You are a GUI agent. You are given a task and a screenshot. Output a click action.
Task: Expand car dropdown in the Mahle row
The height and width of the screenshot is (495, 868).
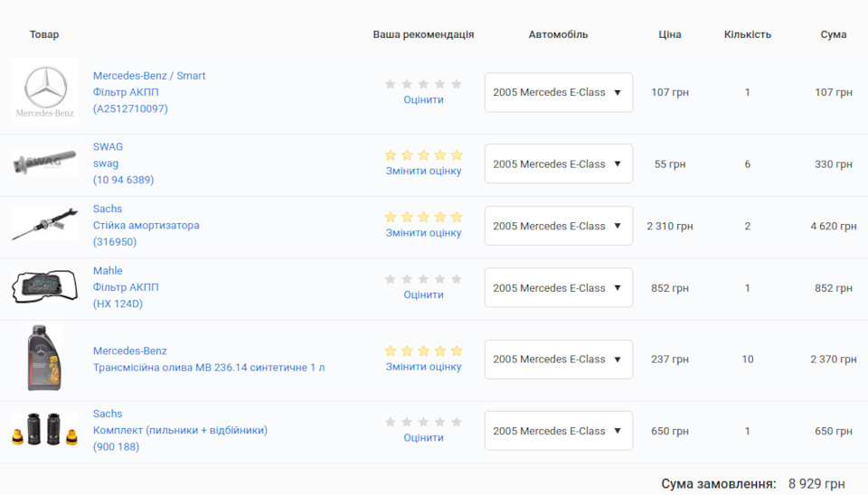pyautogui.click(x=559, y=287)
